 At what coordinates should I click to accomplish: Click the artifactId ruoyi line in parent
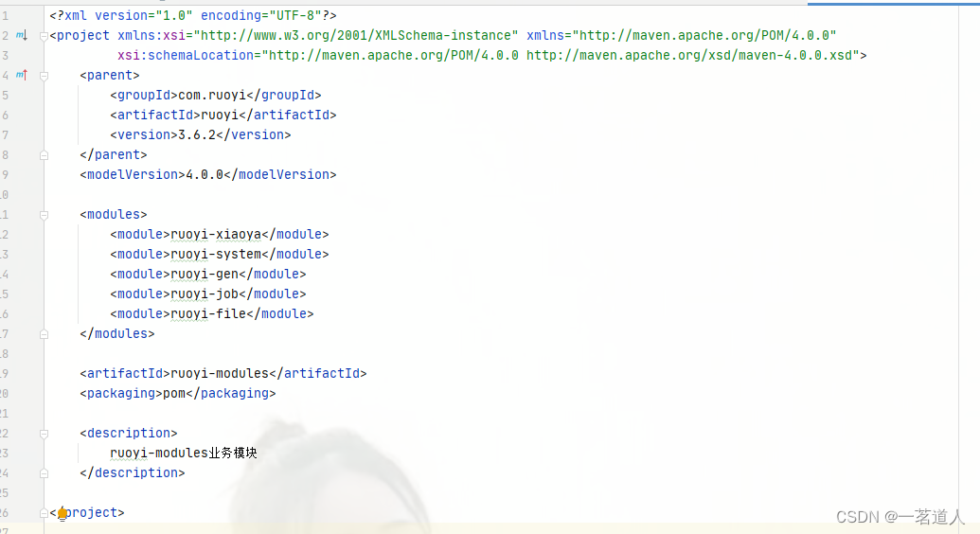point(223,116)
